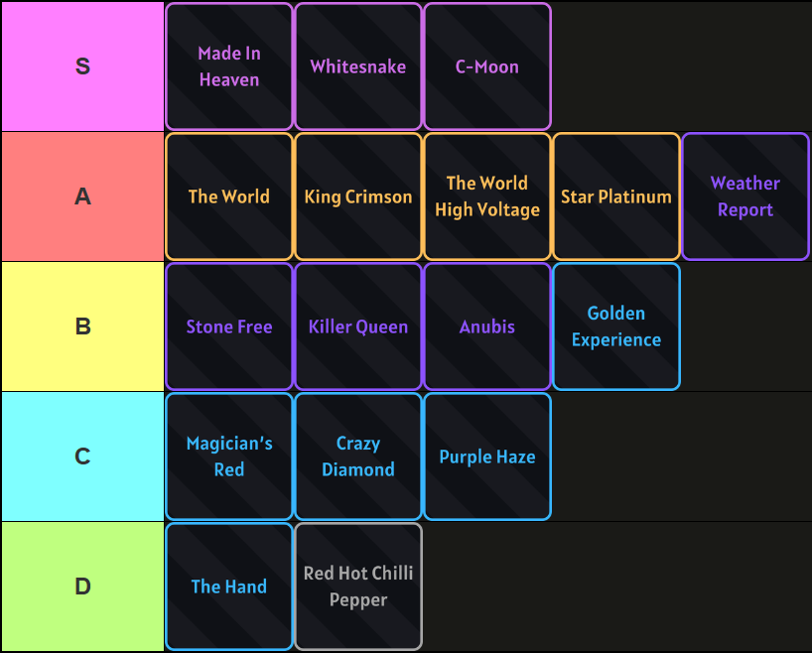Click the Red Hot Chilli Pepper tile
This screenshot has height=653, width=812.
click(358, 587)
